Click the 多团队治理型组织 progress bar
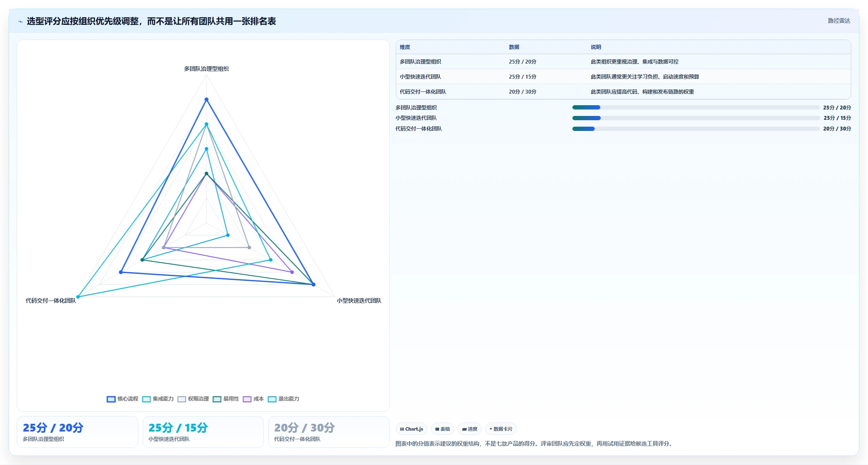Image resolution: width=868 pixels, height=465 pixels. pyautogui.click(x=696, y=107)
